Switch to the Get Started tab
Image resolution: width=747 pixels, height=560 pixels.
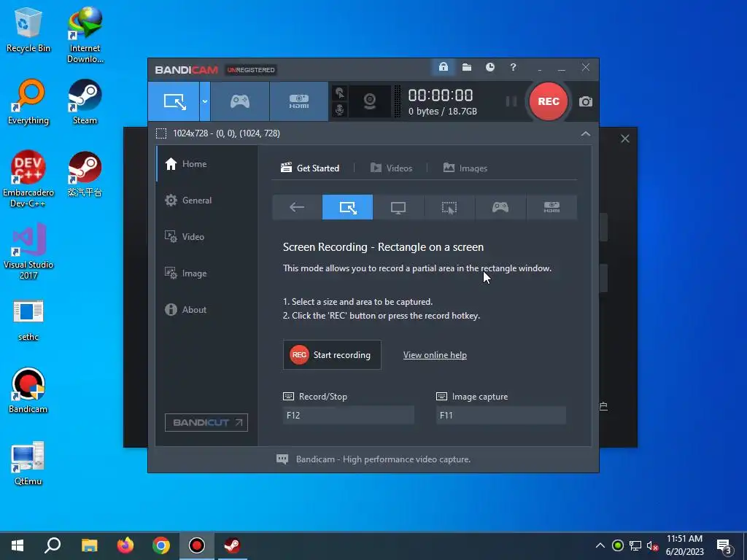click(310, 168)
